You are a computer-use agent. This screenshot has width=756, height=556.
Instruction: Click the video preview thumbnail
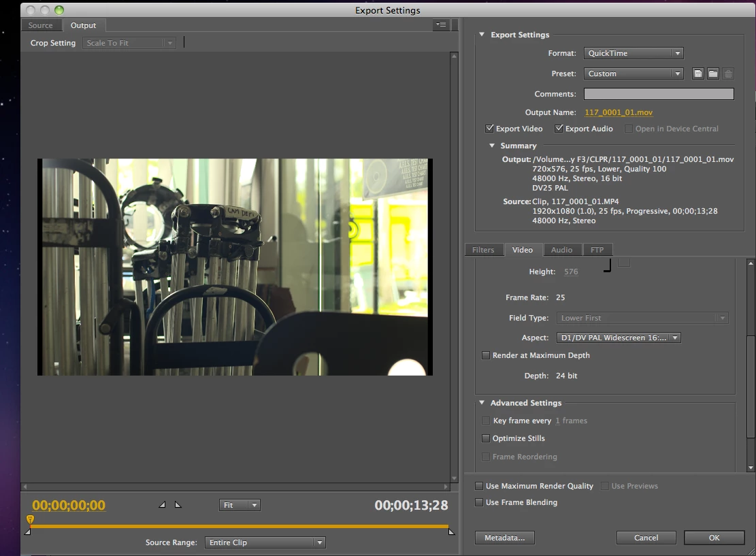[x=235, y=267]
